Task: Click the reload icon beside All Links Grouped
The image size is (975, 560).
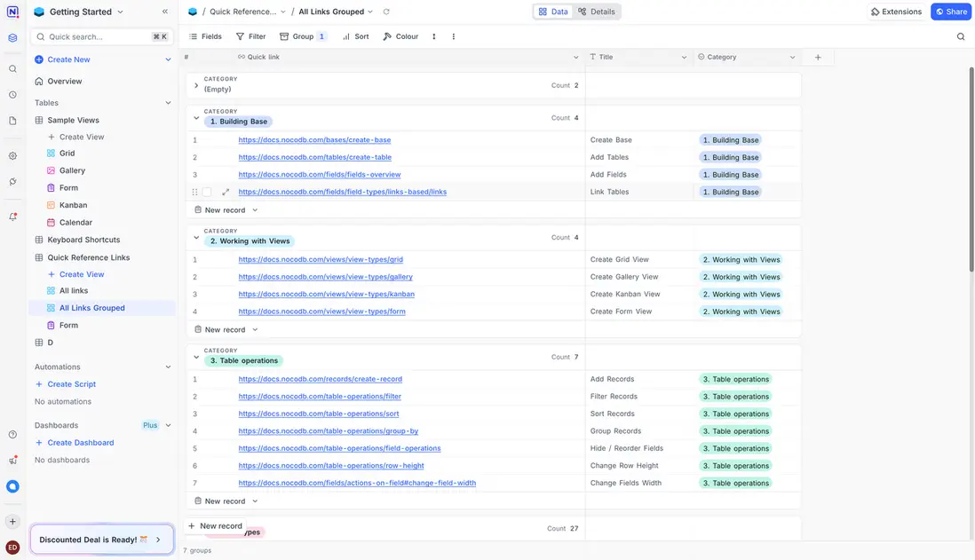Action: 386,12
